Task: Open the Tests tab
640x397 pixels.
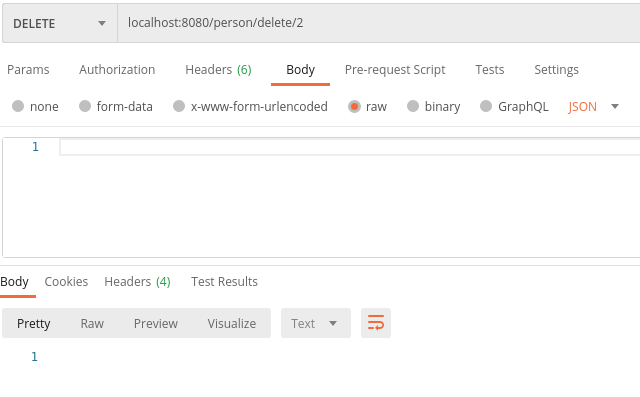Action: 490,70
